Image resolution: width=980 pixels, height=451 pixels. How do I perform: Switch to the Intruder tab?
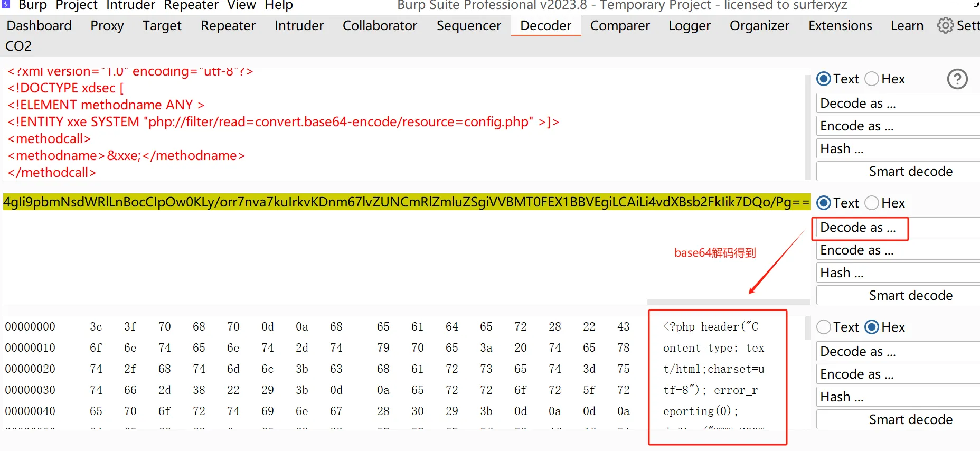pos(299,26)
